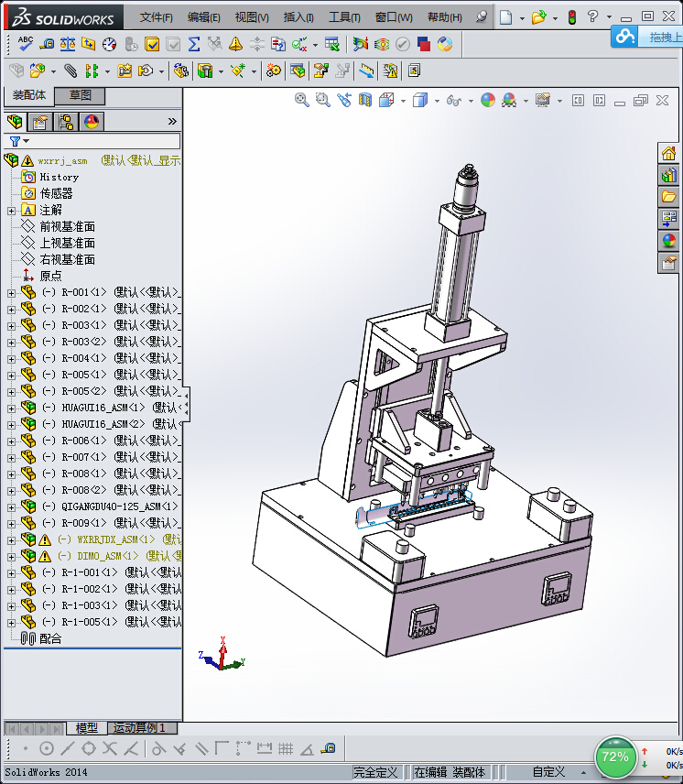Activate the Section View icon
This screenshot has width=683, height=784.
pos(365,100)
